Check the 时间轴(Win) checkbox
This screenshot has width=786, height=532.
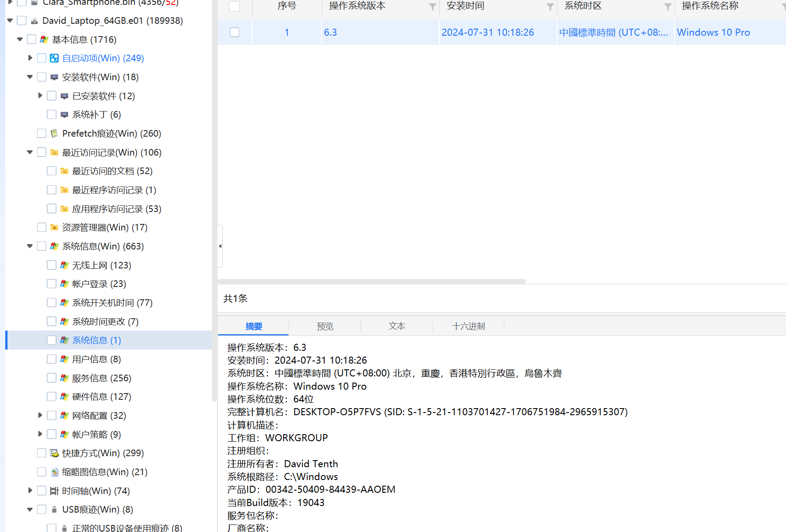42,491
